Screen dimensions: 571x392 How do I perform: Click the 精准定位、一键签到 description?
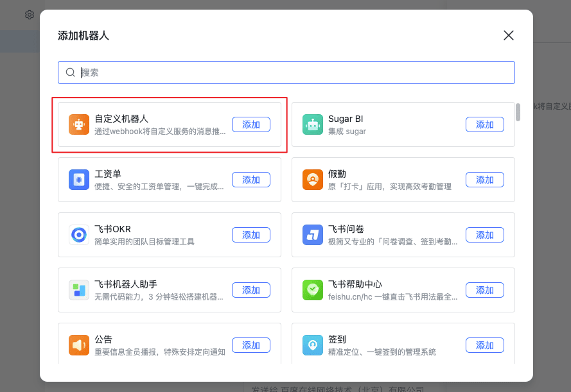coord(382,352)
